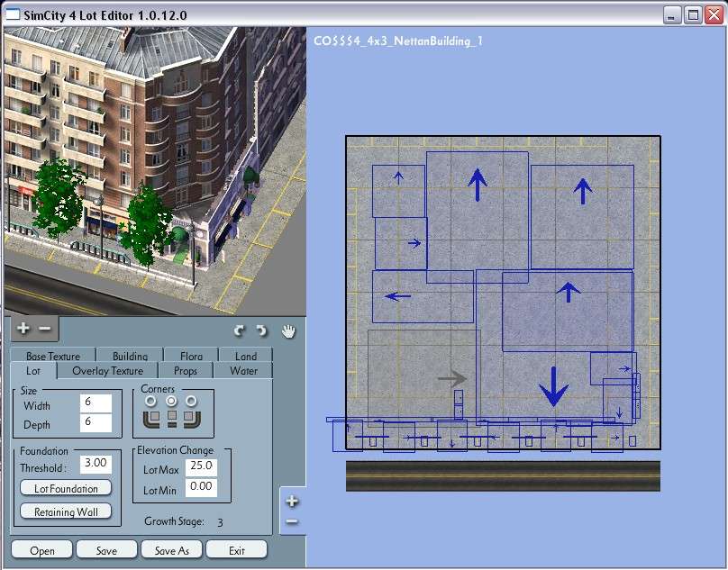Maximize the Lot Editor window
Viewport: 728px width, 570px height.
693,14
